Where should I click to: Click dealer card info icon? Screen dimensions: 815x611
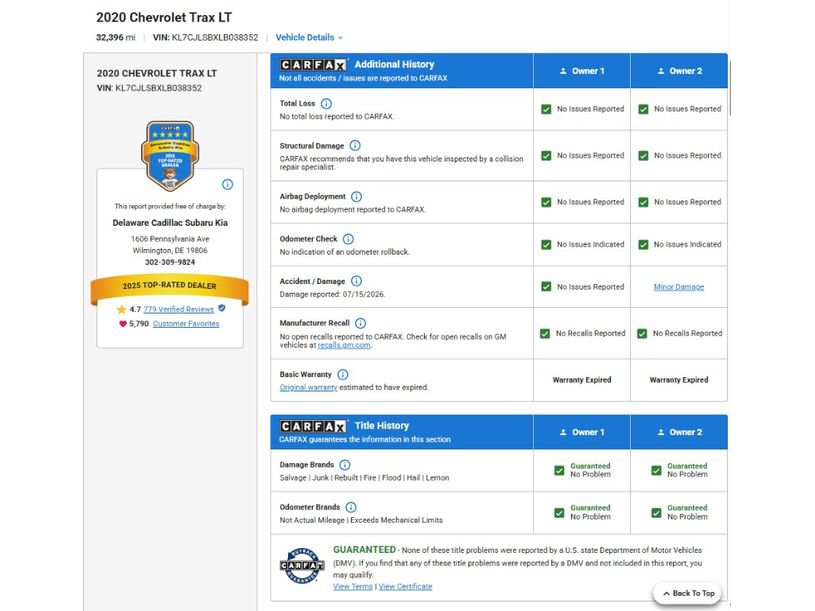[228, 184]
